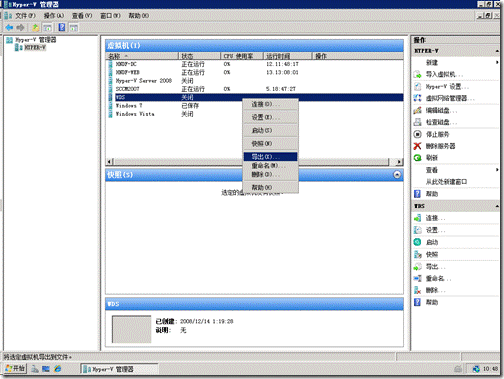The height and width of the screenshot is (379, 504).
Task: Click the Forward arrow toolbar icon
Action: click(21, 27)
